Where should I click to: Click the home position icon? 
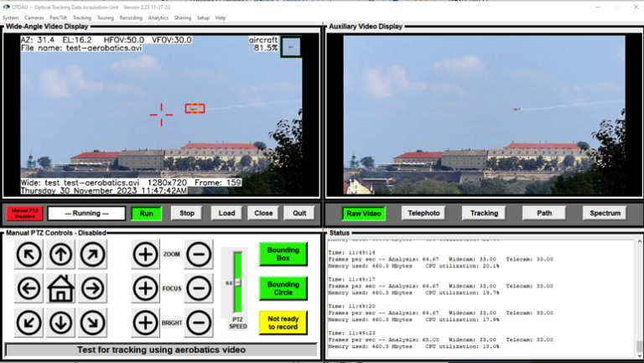click(x=61, y=288)
